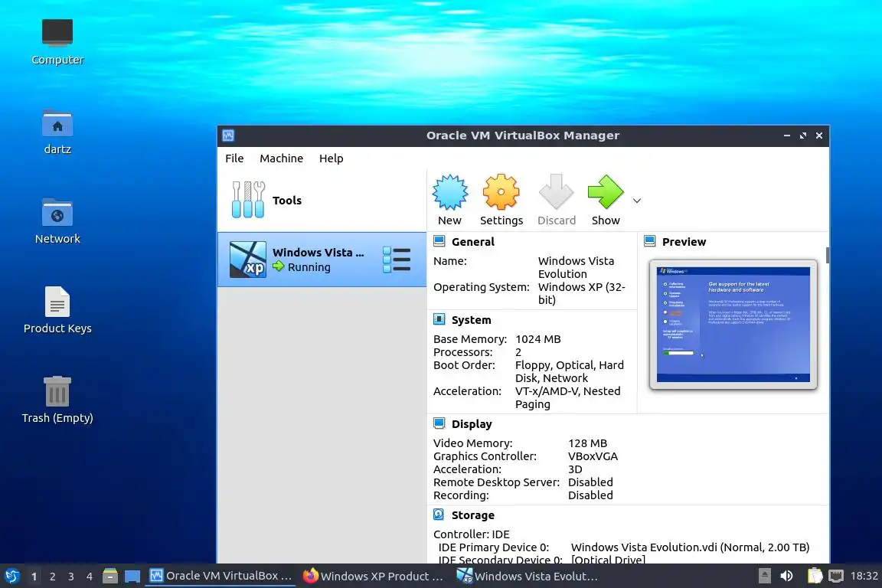
Task: Click the Video Memory value 128 MB
Action: click(x=587, y=443)
